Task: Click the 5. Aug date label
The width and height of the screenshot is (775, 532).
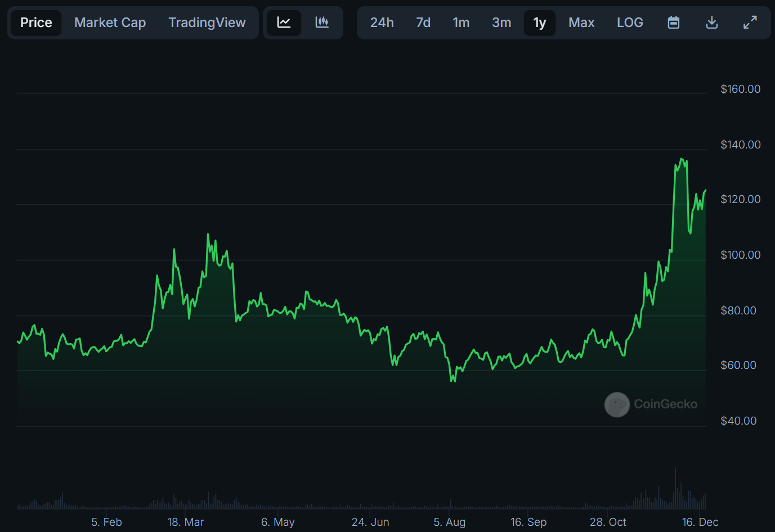Action: pyautogui.click(x=449, y=522)
